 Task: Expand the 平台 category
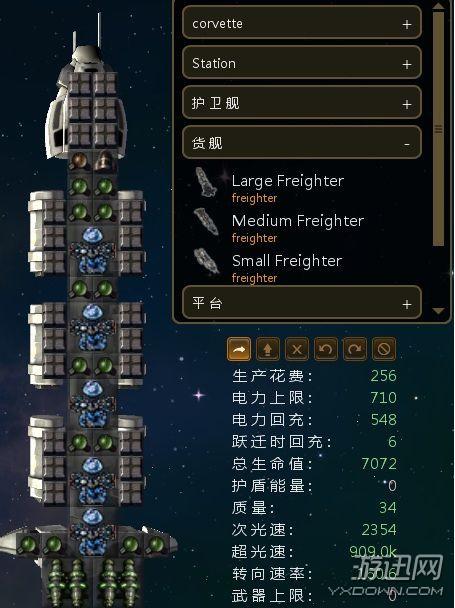tap(407, 304)
